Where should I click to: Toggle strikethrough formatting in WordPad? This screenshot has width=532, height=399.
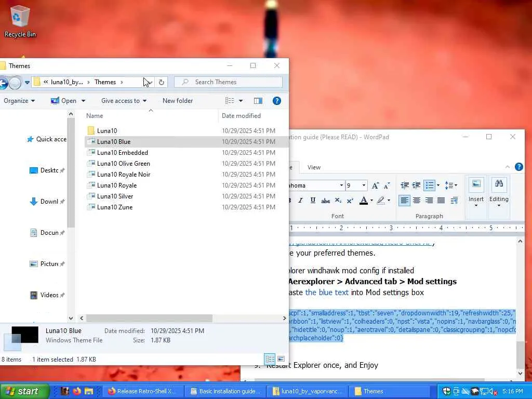point(325,201)
